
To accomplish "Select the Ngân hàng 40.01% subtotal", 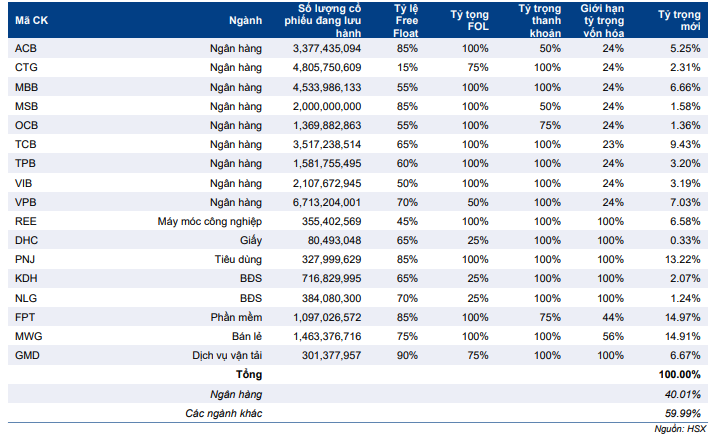I will click(x=683, y=394).
